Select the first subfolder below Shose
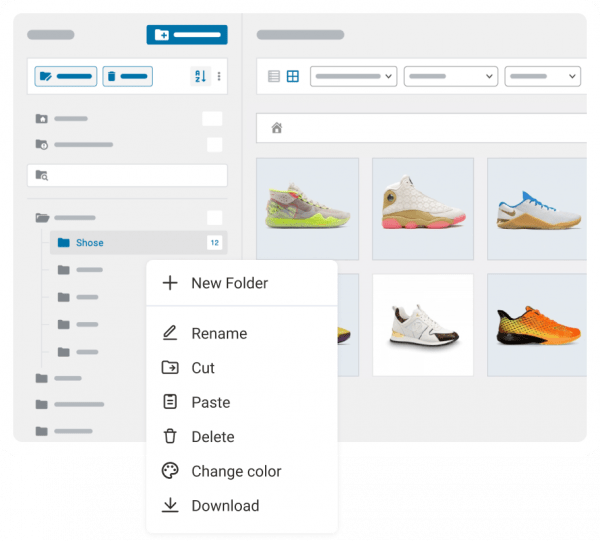Screen dimensions: 600x541 [80, 270]
